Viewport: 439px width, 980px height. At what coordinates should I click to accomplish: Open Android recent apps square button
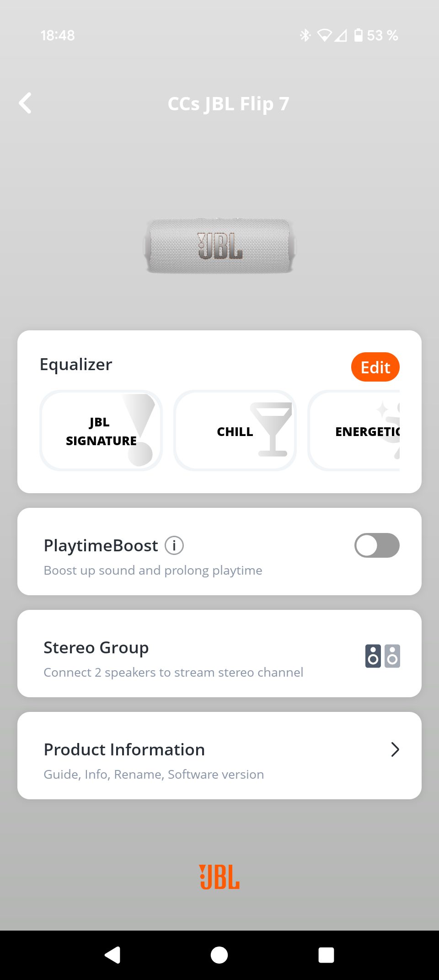[326, 955]
